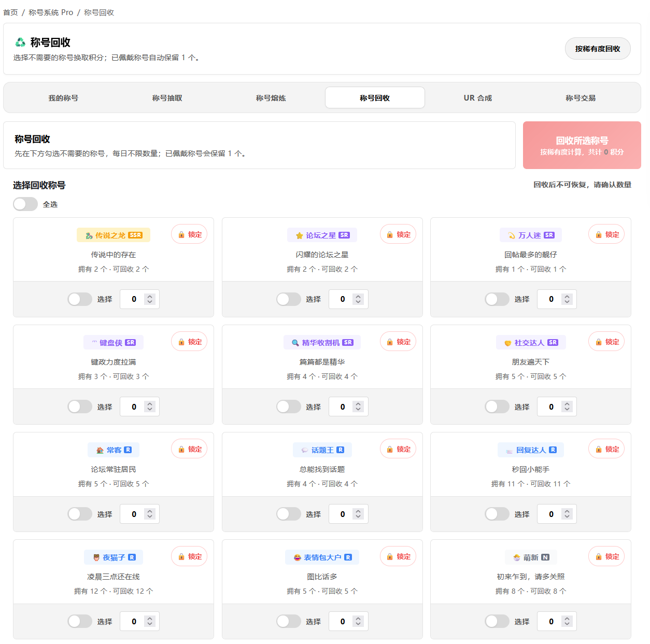Click the house icon in 常客 badge

100,450
